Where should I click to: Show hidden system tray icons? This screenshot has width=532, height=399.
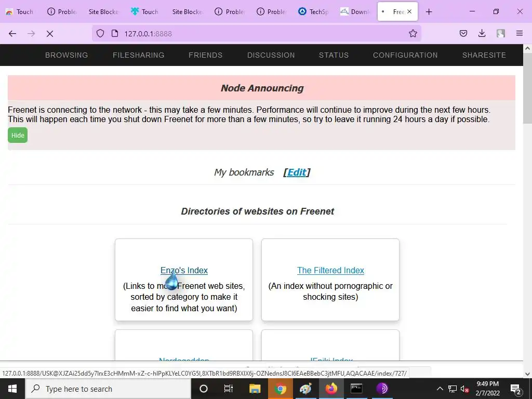440,389
